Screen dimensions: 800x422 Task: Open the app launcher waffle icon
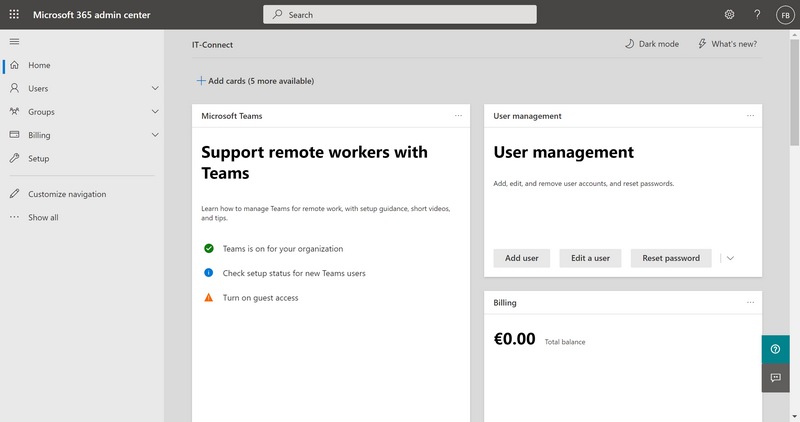coord(14,15)
